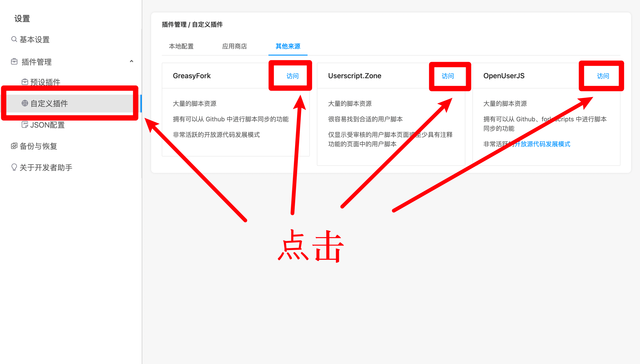Viewport: 640px width, 364px height.
Task: Select the 其他来源 tab
Action: (x=288, y=46)
